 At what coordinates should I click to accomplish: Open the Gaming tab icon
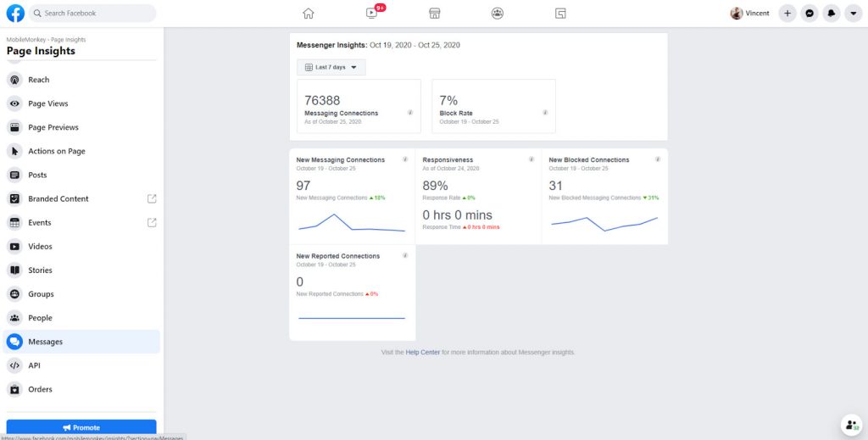pyautogui.click(x=560, y=14)
